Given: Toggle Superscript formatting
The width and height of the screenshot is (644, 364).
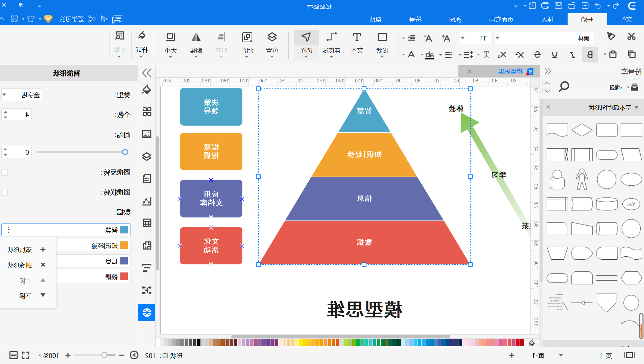Looking at the screenshot, I should point(520,54).
